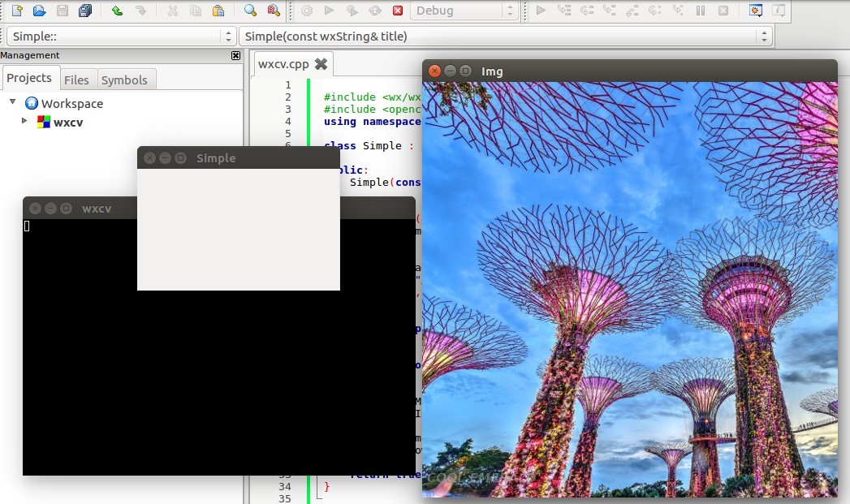
Task: Select the Symbols tab
Action: coord(126,79)
